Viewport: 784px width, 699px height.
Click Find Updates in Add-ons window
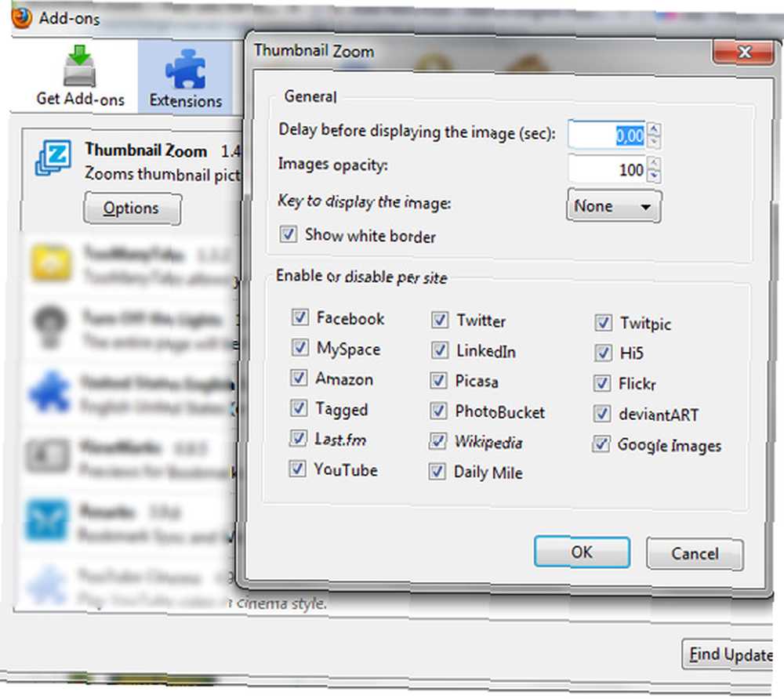[x=728, y=654]
